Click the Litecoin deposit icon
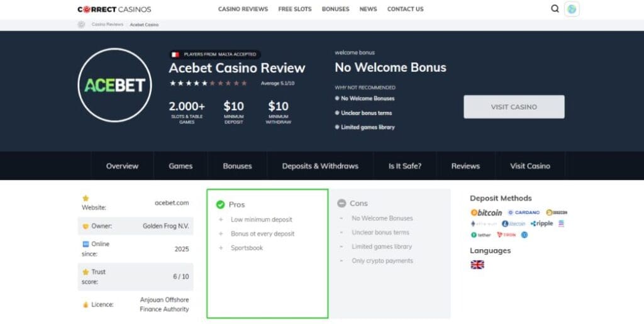The height and width of the screenshot is (324, 644). coord(514,223)
